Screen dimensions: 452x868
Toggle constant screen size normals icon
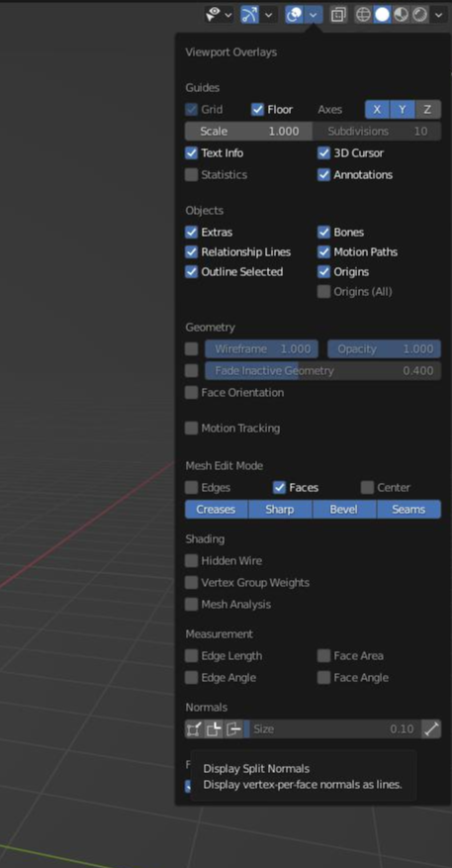(x=431, y=729)
